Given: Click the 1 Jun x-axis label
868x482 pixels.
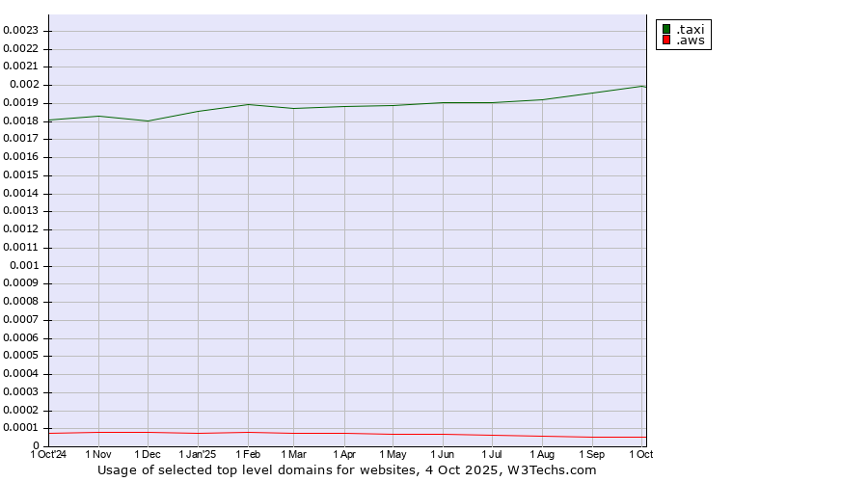Looking at the screenshot, I should (443, 454).
